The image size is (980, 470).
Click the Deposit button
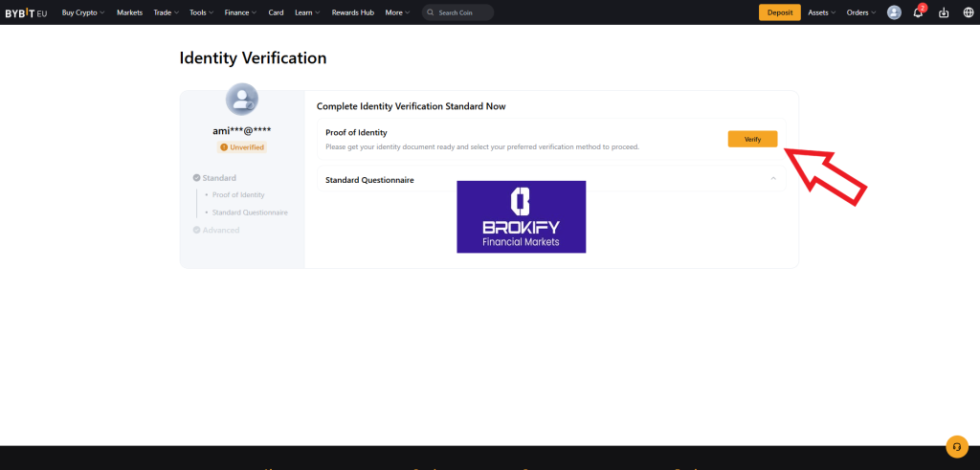click(x=779, y=12)
